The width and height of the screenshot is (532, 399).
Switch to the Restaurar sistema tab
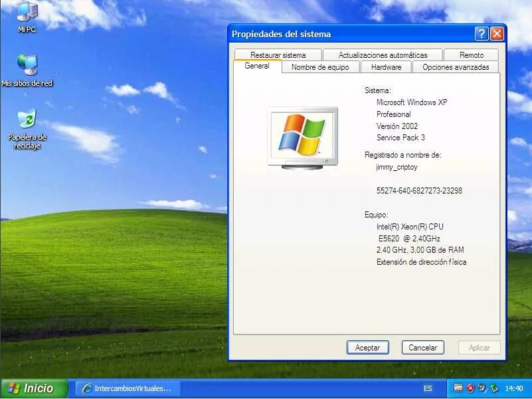point(278,55)
